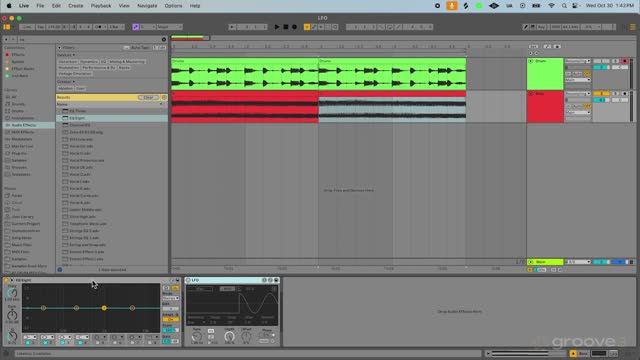Image resolution: width=640 pixels, height=360 pixels.
Task: Click the Wi-Fi status icon
Action: point(551,6)
